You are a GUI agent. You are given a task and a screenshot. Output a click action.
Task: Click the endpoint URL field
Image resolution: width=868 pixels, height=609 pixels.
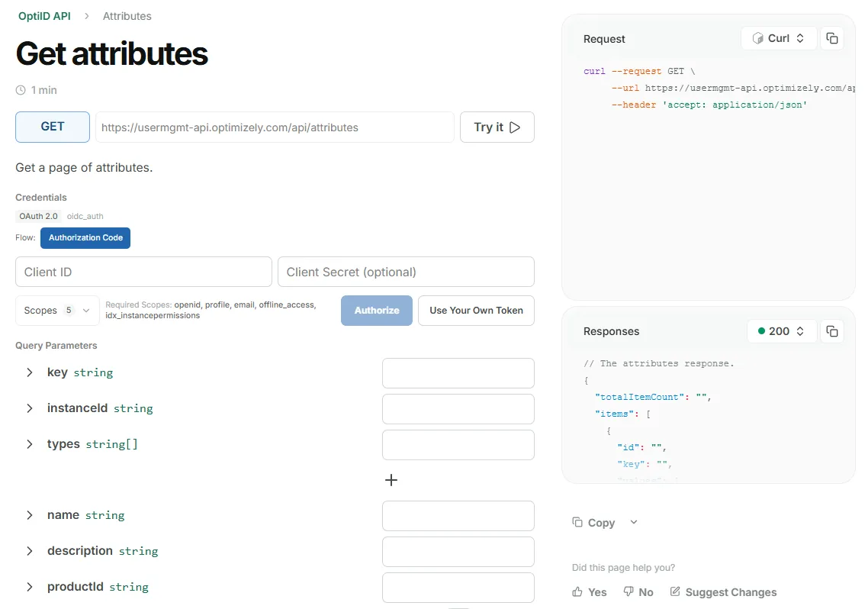[275, 127]
